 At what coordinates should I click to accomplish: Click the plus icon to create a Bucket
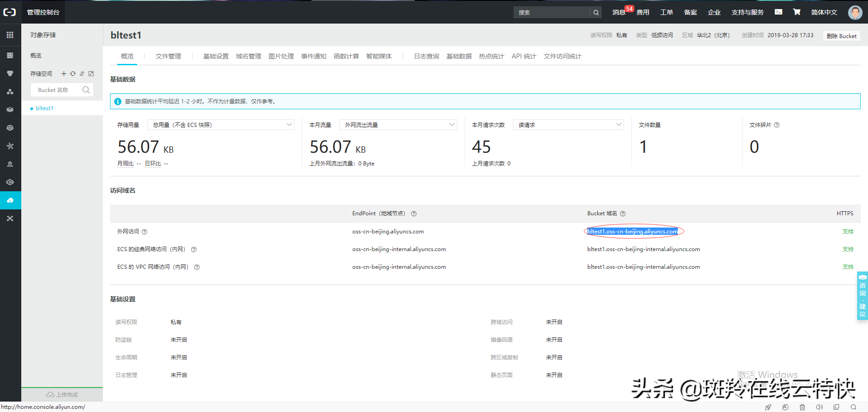tap(64, 73)
